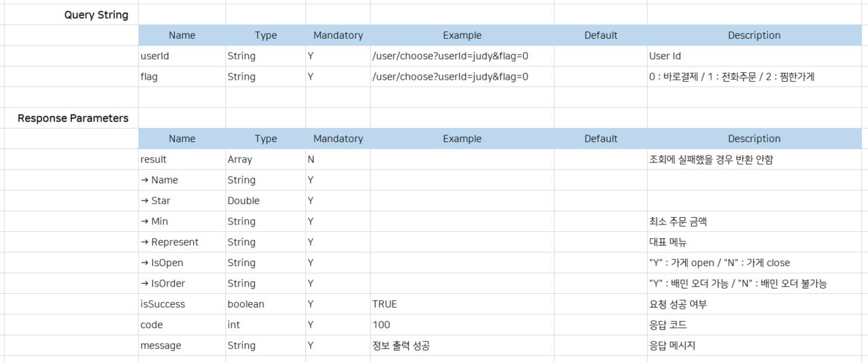Select the Example cell in the flag row
This screenshot has width=868, height=362.
450,77
